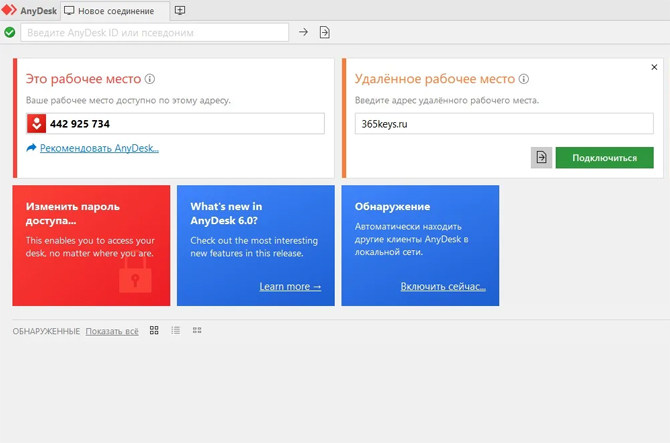Image resolution: width=670 pixels, height=443 pixels.
Task: Click the green connection status checkmark
Action: [9, 32]
